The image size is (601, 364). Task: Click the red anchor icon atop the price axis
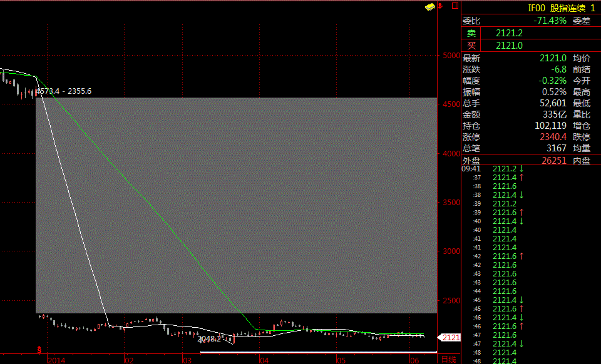click(441, 6)
